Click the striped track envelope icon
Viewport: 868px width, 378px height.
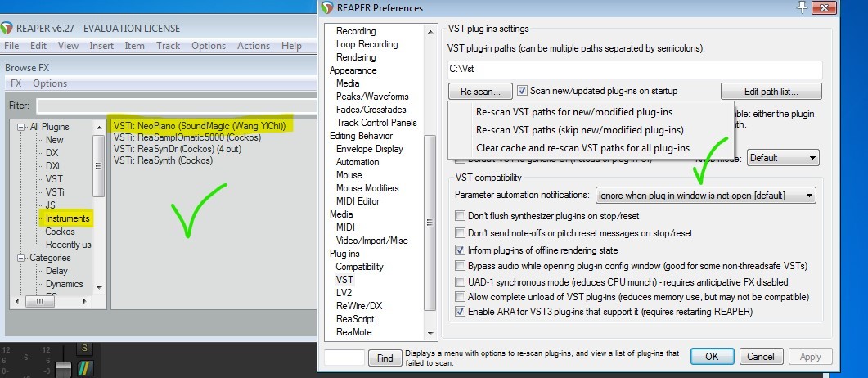click(x=85, y=368)
